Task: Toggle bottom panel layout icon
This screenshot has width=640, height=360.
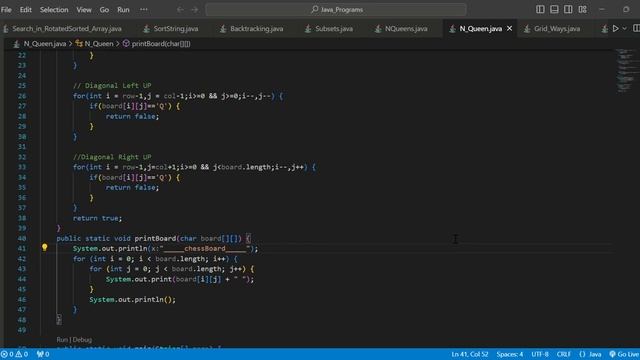Action: click(554, 9)
